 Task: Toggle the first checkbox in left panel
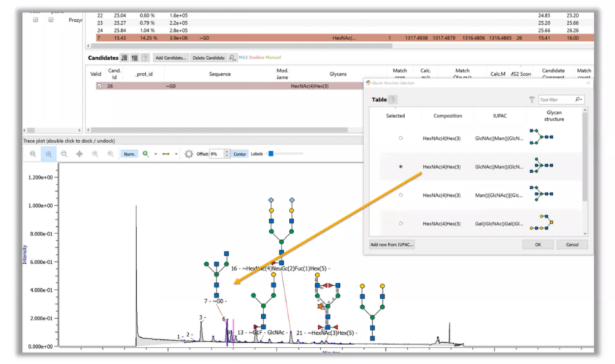click(x=36, y=20)
